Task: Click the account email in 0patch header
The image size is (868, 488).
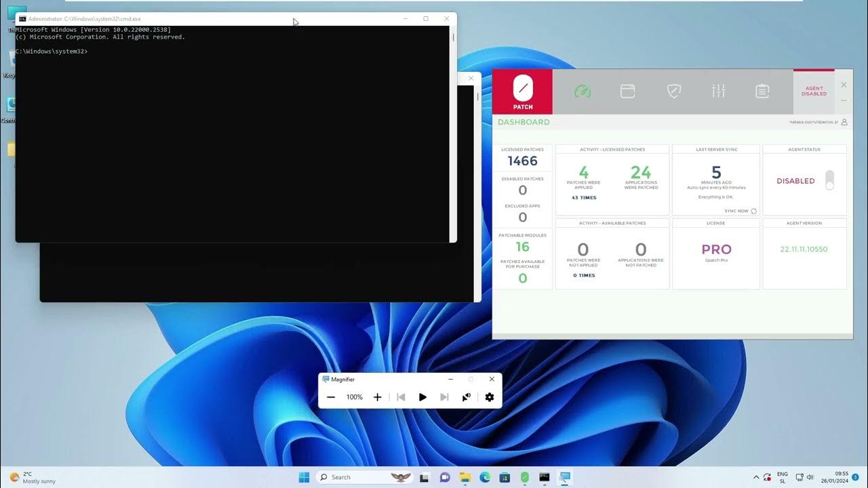Action: [814, 122]
